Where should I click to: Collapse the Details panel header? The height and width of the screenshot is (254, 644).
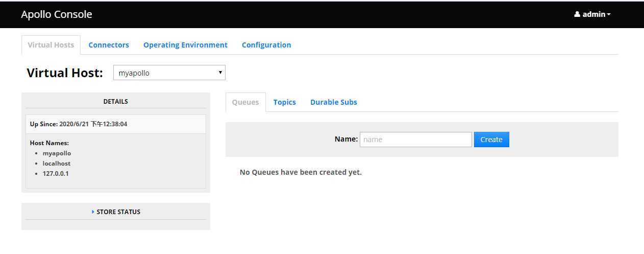click(116, 101)
